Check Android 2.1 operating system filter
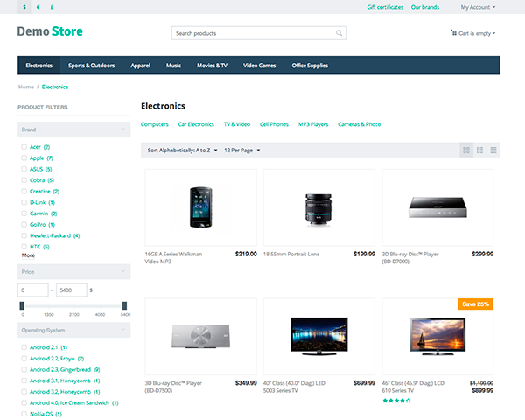Image resolution: width=525 pixels, height=420 pixels. (24, 347)
